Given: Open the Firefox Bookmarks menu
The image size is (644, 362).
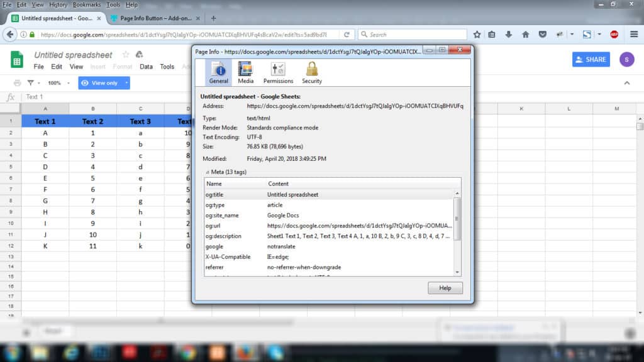Looking at the screenshot, I should [x=86, y=4].
